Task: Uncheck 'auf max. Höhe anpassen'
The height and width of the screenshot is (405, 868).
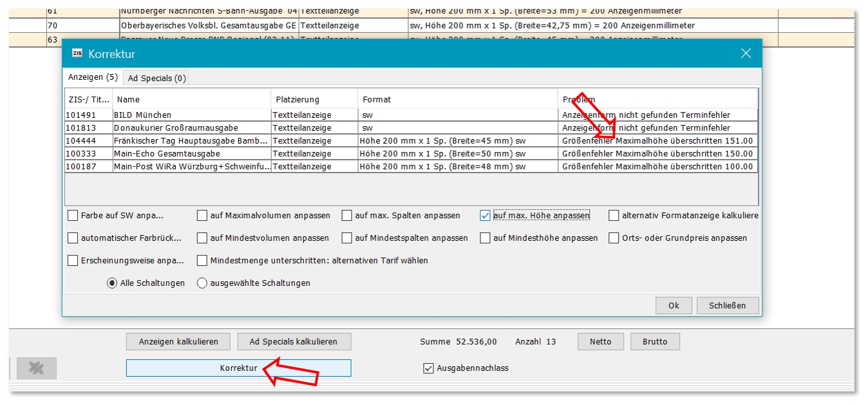Action: click(x=486, y=216)
